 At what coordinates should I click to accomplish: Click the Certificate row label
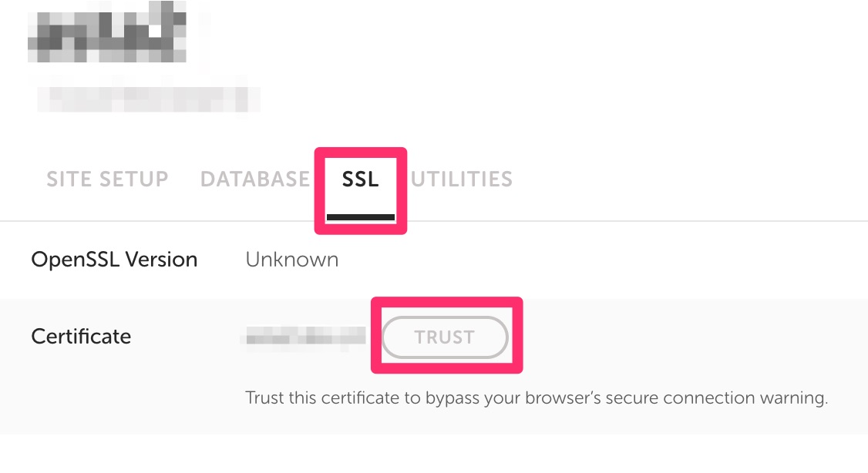[x=81, y=337]
